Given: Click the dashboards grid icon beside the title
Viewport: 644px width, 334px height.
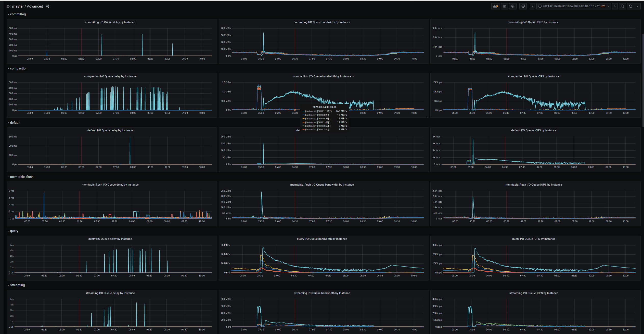Looking at the screenshot, I should (x=8, y=6).
